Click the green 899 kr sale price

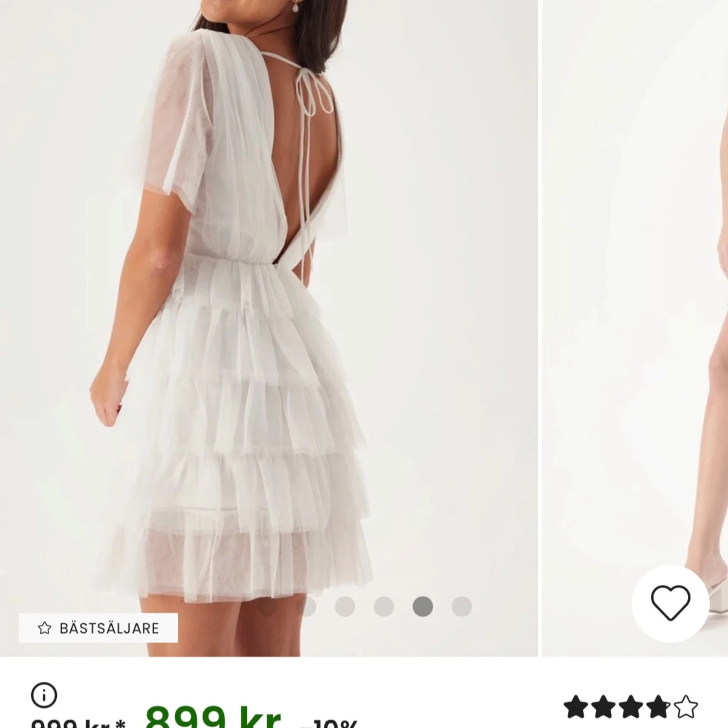click(214, 716)
